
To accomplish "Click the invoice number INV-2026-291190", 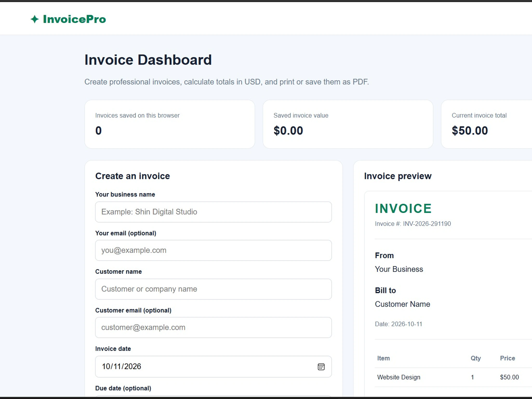I will (x=427, y=224).
